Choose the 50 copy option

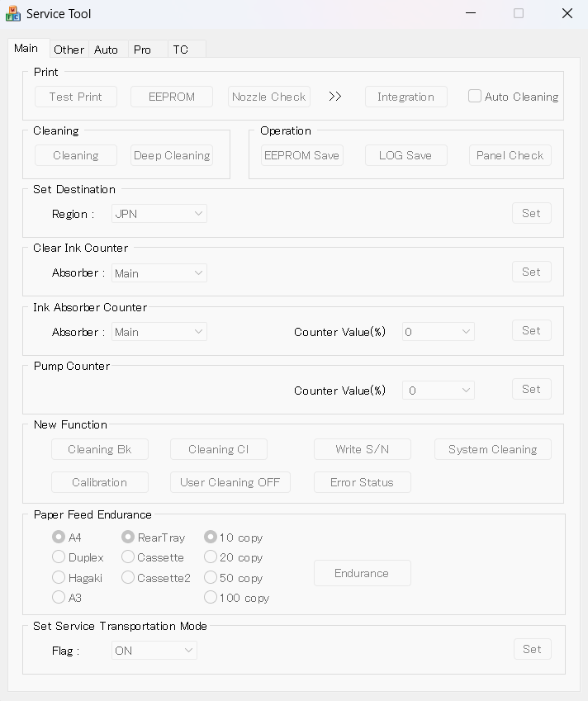(211, 578)
